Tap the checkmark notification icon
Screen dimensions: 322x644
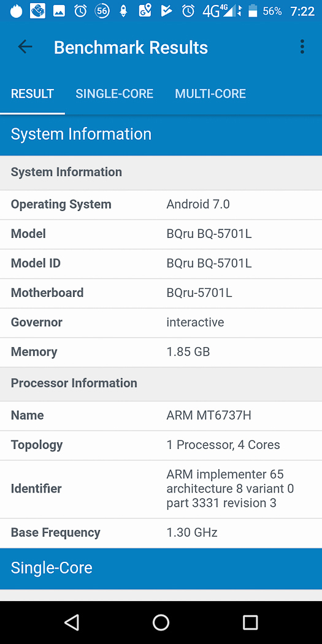coord(166,11)
